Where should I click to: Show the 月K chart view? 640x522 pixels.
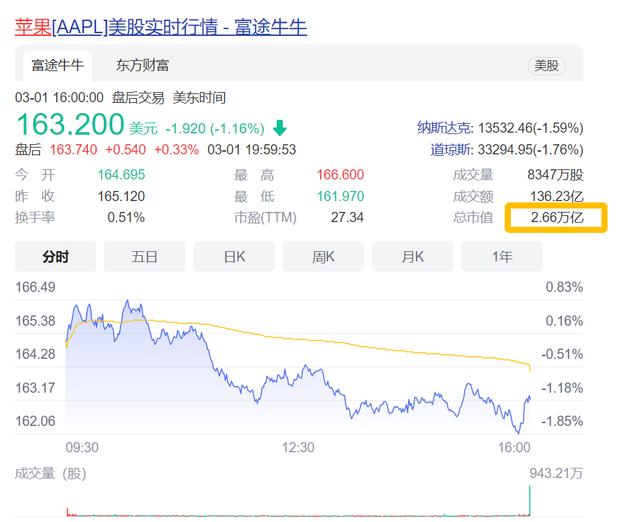click(413, 257)
